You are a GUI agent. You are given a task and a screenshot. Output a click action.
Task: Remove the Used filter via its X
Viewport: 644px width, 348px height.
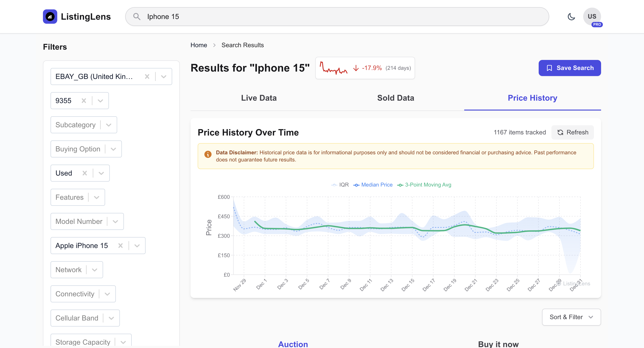pyautogui.click(x=85, y=173)
